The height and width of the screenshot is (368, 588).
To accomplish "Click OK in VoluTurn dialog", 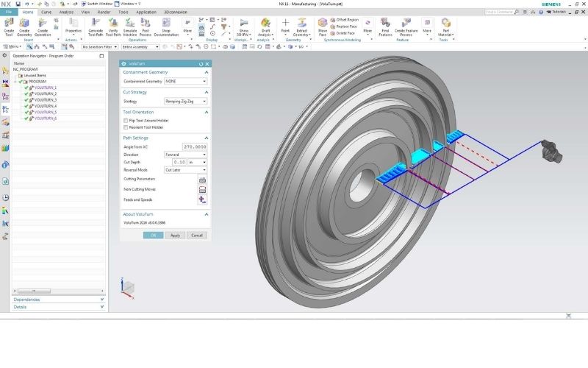I will point(153,236).
